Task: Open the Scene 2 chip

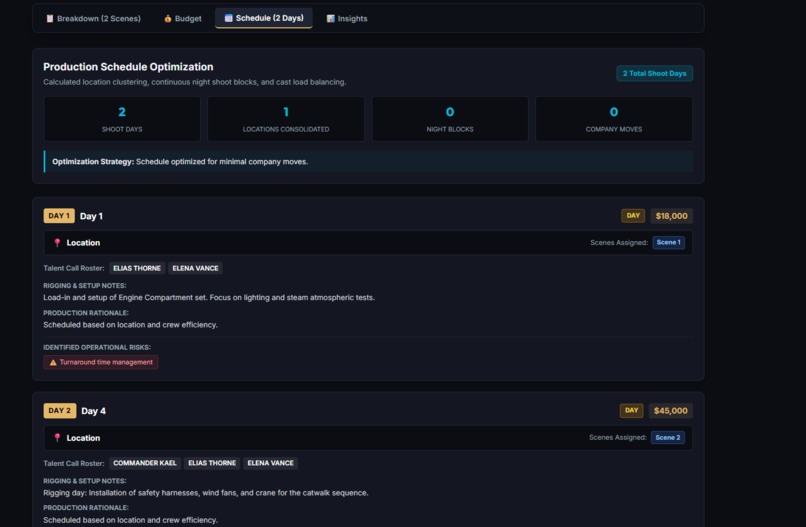Action: [668, 438]
